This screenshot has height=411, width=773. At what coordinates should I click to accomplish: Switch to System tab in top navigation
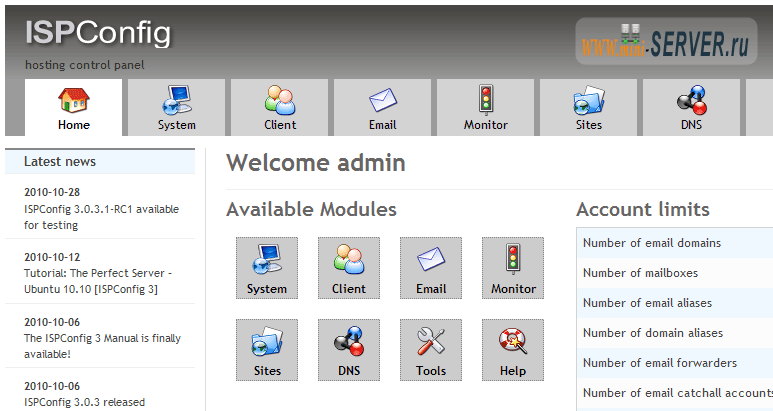(176, 107)
